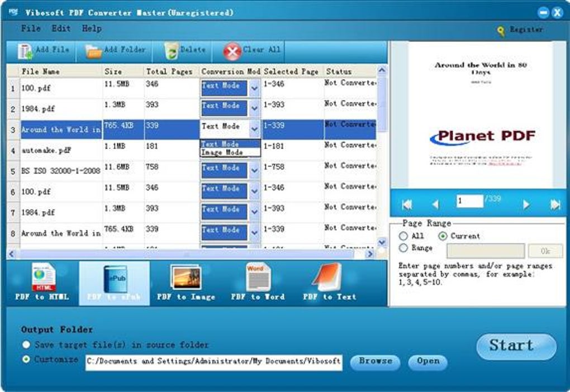The image size is (570, 392).
Task: Click the horizontal scroll right arrow
Action: tap(370, 254)
